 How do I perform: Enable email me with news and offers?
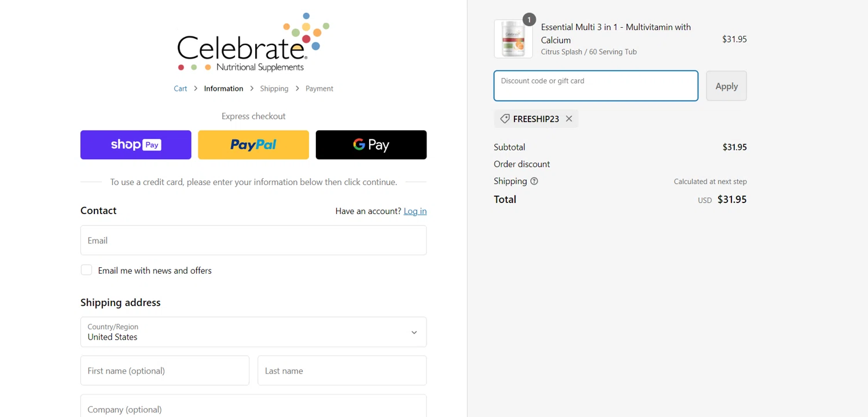[86, 270]
